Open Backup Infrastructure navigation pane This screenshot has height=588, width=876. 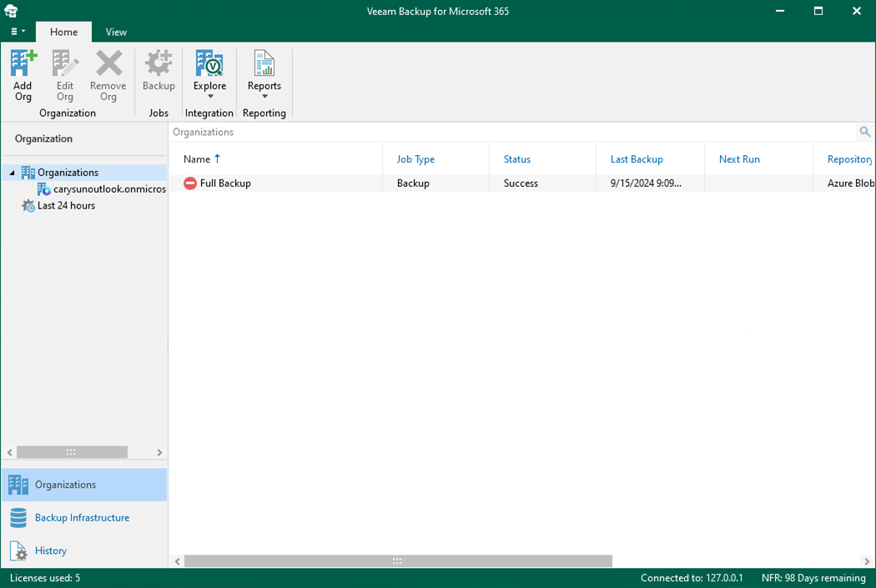click(x=82, y=518)
